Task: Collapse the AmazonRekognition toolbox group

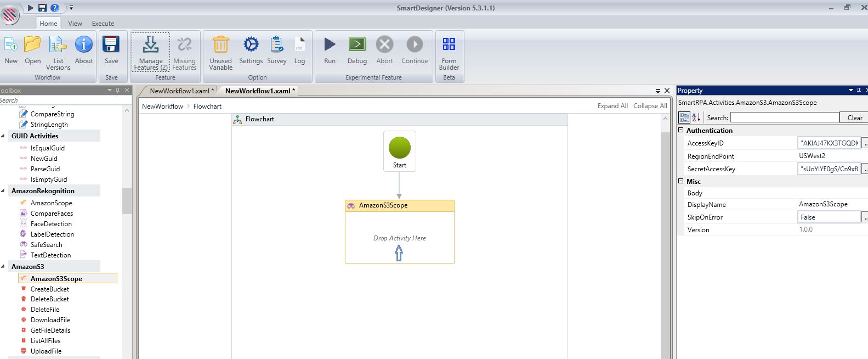Action: (x=4, y=191)
